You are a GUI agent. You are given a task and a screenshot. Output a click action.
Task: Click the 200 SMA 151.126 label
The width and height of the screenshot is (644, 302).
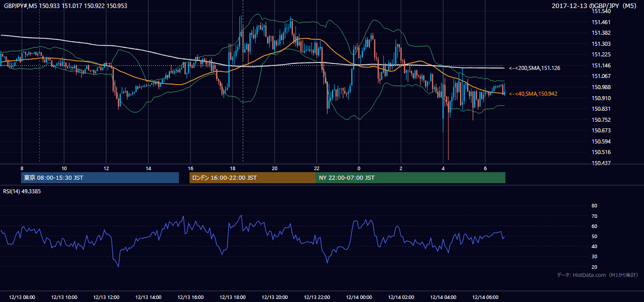point(535,68)
